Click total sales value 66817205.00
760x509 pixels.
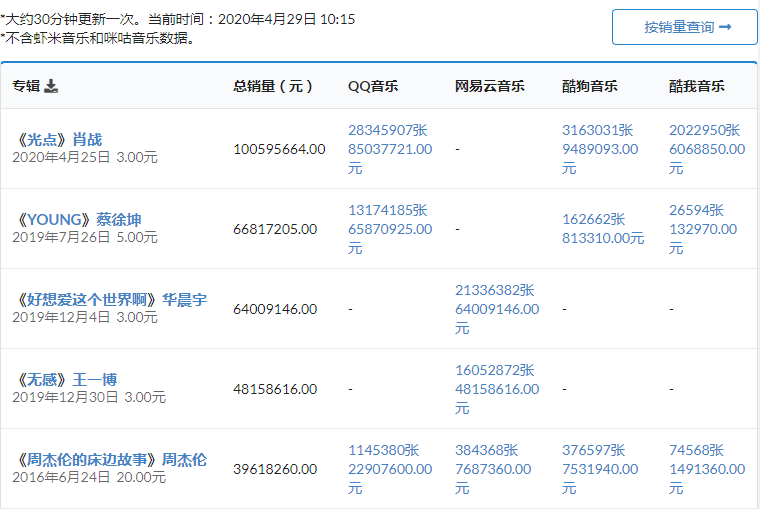point(275,229)
